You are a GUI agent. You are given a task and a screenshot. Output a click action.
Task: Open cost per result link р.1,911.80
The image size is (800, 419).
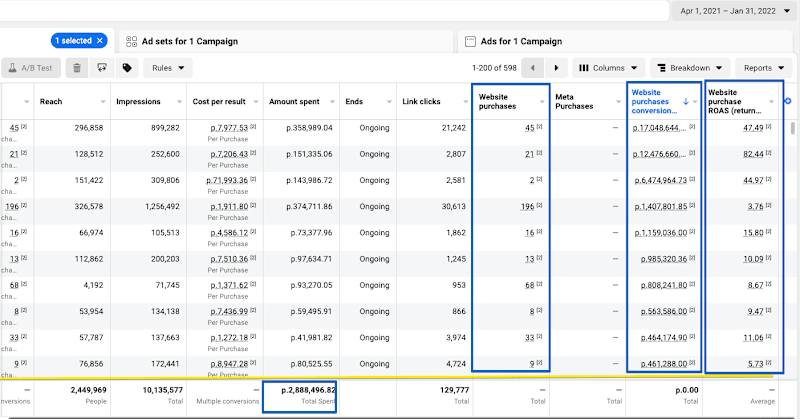pos(229,207)
